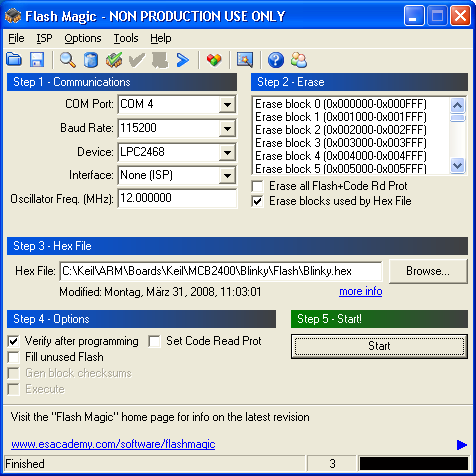Expand the Device dropdown
The height and width of the screenshot is (476, 476).
pos(227,152)
